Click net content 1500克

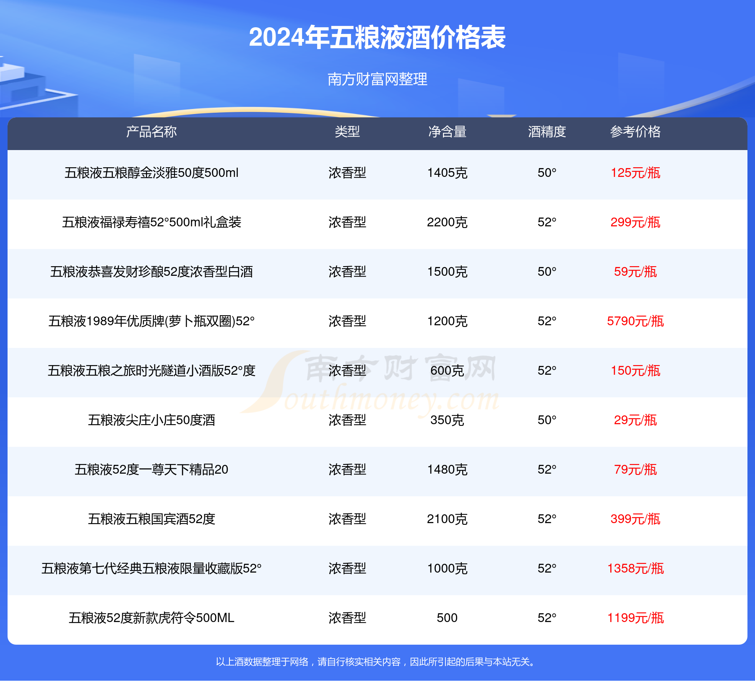coord(447,272)
